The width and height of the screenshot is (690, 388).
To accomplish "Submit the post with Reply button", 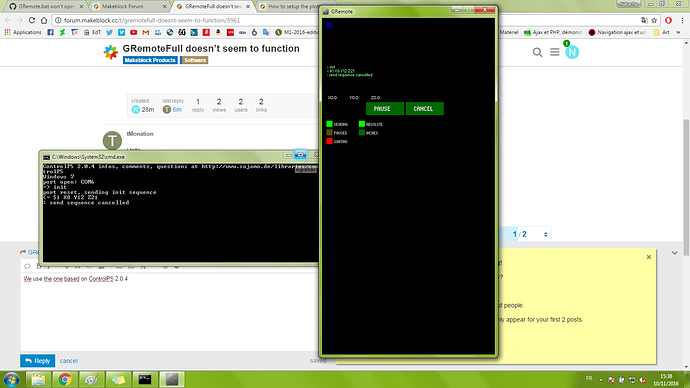I will click(37, 361).
